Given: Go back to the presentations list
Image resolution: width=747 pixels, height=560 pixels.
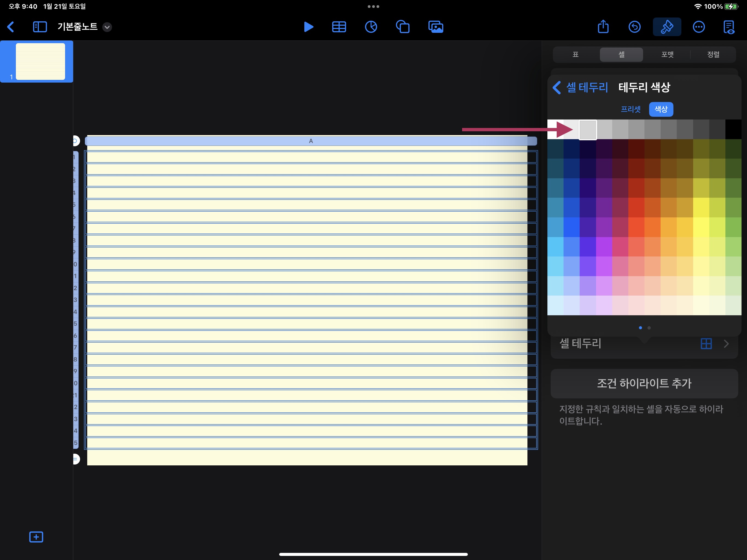Looking at the screenshot, I should [11, 27].
